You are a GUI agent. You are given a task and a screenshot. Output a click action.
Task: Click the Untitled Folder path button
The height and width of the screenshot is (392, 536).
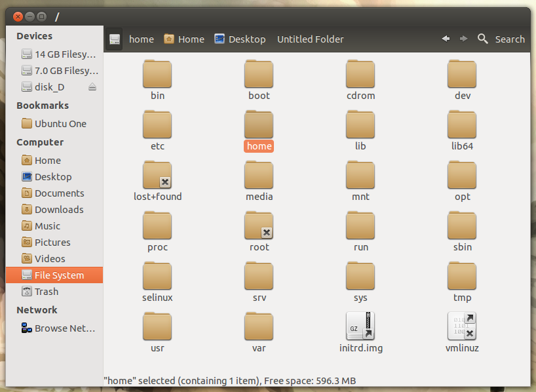[x=310, y=39]
